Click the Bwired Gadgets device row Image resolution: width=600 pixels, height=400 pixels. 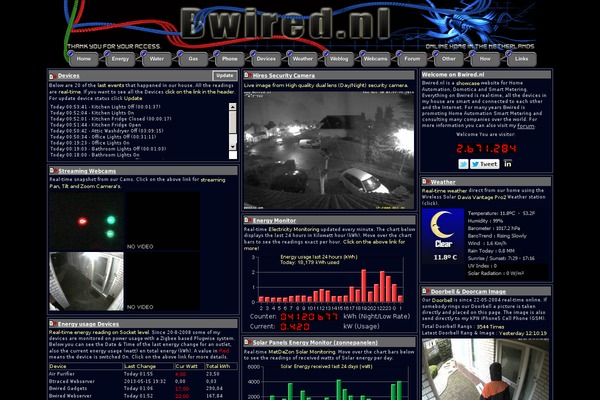tap(143, 389)
